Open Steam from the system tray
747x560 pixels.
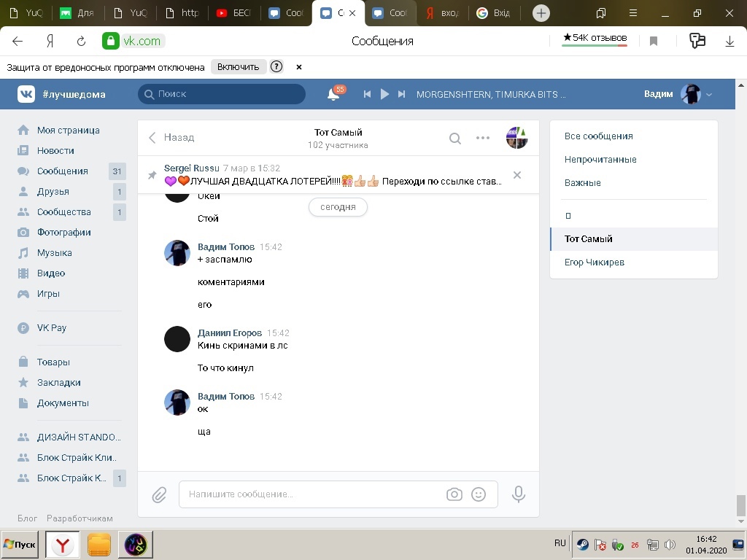(583, 545)
